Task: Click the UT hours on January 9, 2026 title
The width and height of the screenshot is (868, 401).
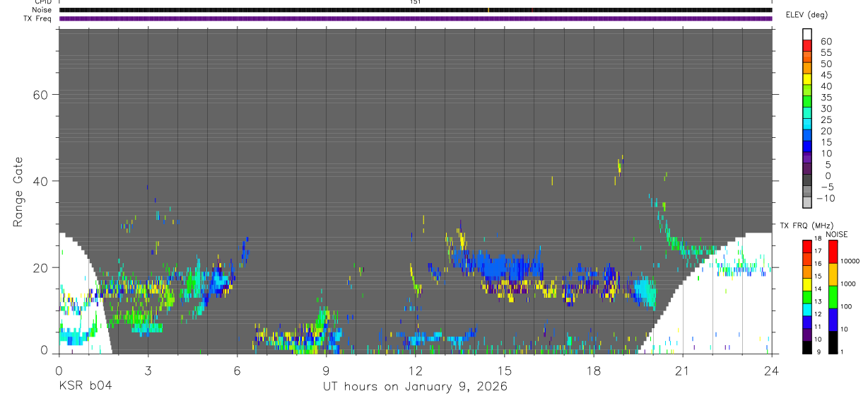Action: click(x=416, y=386)
